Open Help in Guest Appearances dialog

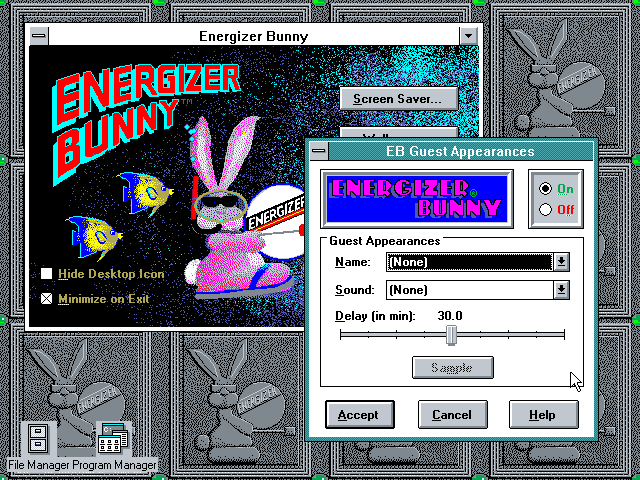(544, 415)
